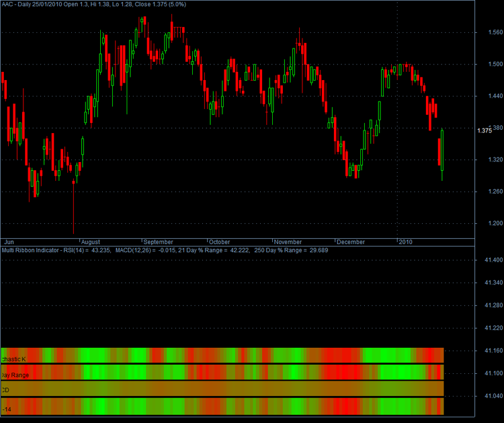Click the Stochastic K ribbon label
The width and height of the screenshot is (504, 423).
tap(13, 359)
